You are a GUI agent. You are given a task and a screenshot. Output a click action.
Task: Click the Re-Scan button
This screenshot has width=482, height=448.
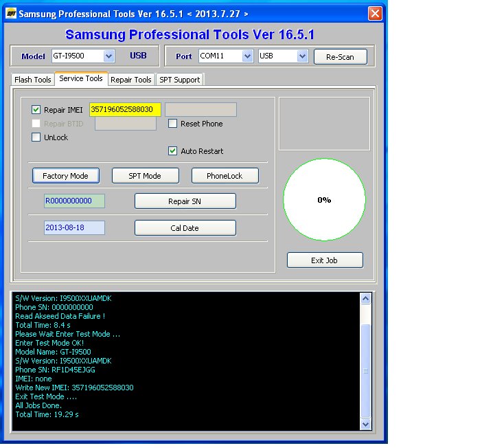341,57
